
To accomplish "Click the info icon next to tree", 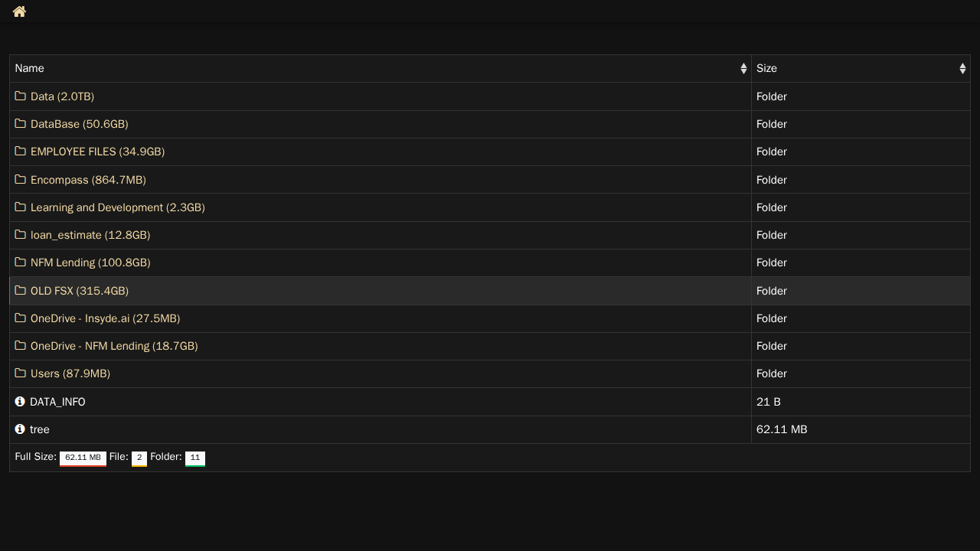I will tap(20, 429).
